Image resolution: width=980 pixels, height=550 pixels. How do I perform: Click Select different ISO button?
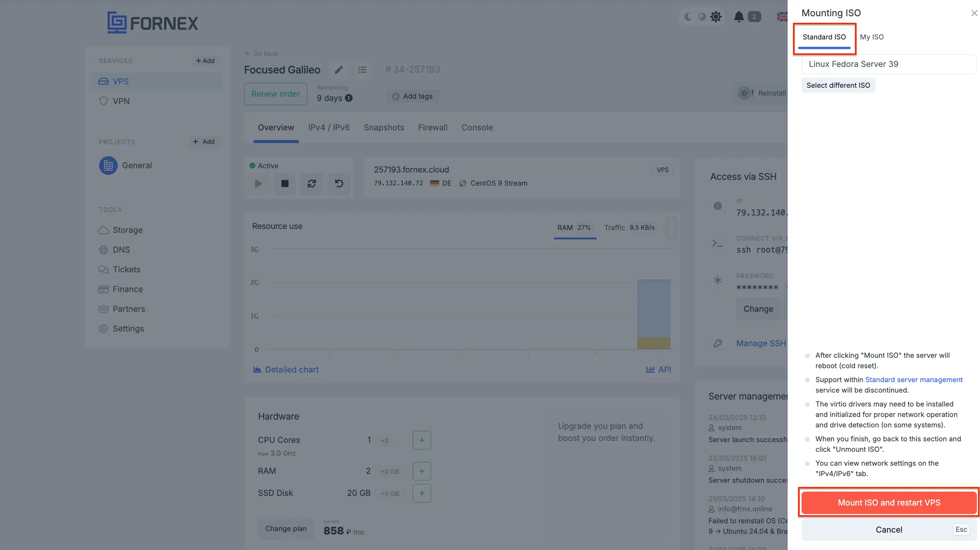point(838,85)
